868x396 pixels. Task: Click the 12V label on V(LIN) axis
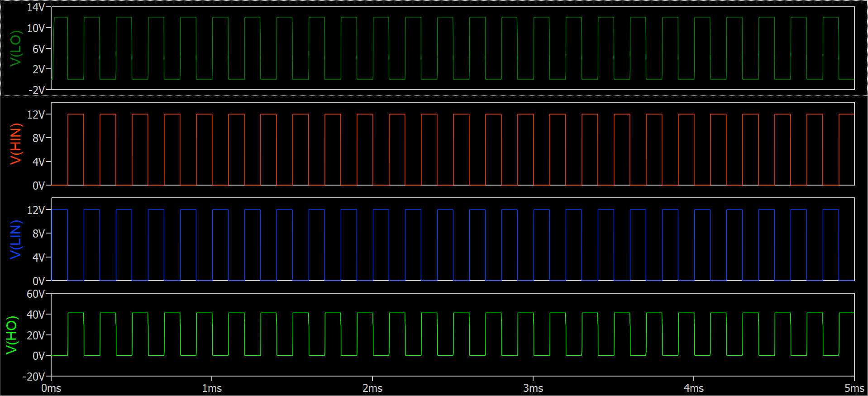click(x=36, y=210)
